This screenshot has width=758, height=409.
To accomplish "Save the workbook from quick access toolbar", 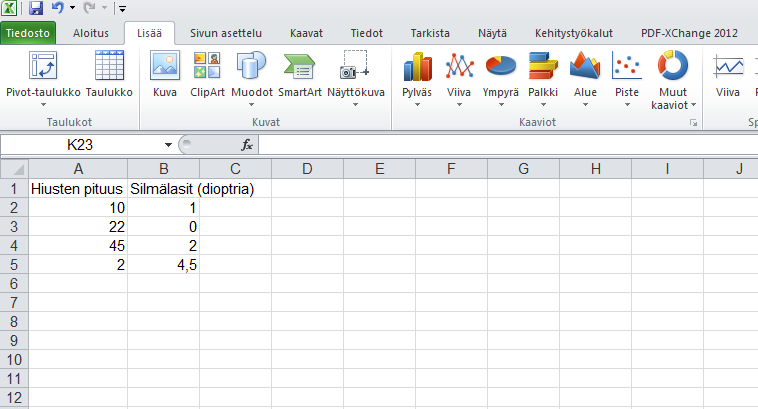I will [x=36, y=8].
